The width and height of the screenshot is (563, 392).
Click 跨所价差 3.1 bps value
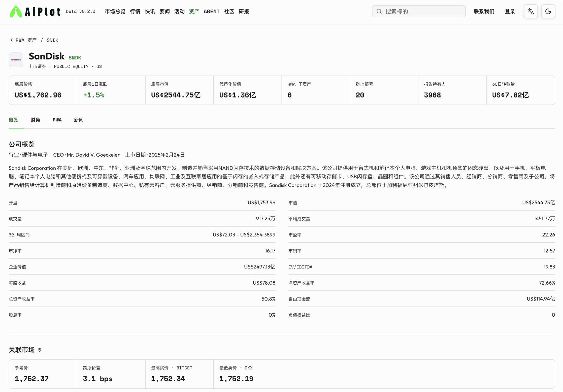98,379
